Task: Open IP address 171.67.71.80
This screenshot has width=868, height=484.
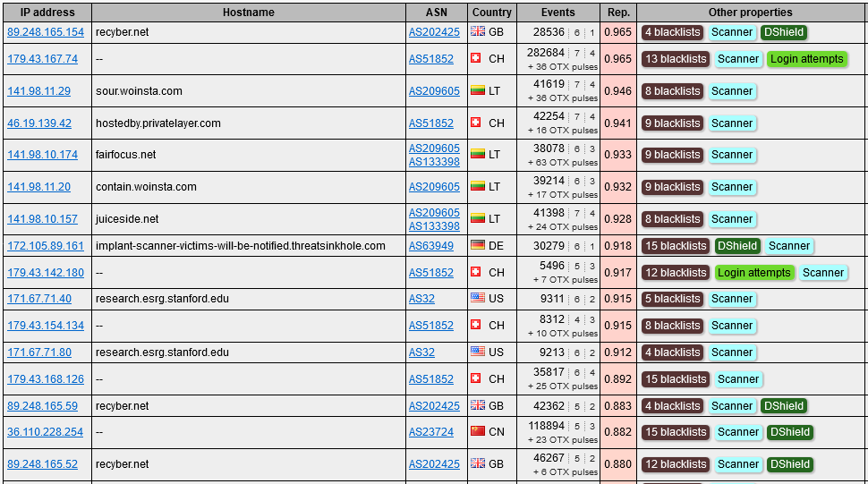Action: pos(39,352)
